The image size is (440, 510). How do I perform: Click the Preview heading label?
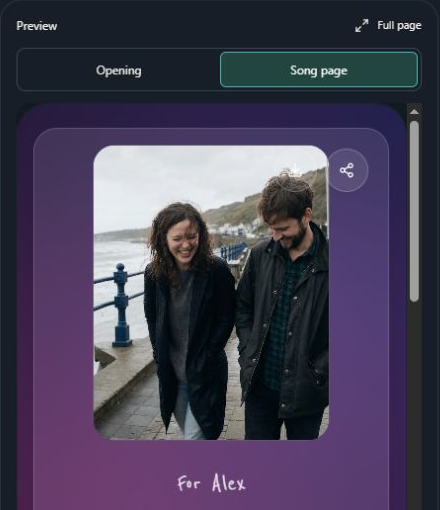click(x=37, y=26)
